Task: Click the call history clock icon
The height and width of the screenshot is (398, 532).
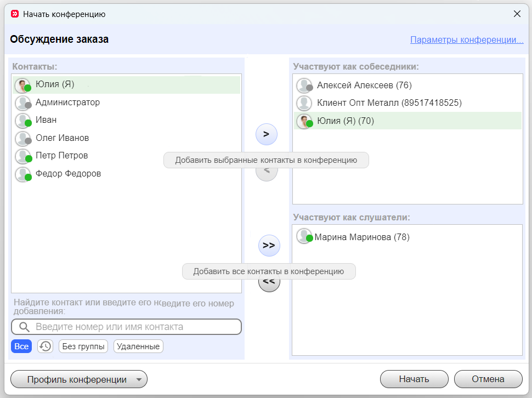Action: (45, 346)
